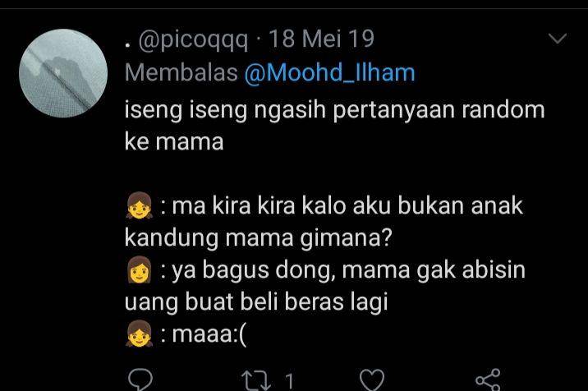Expand the tweet options chevron
The height and width of the screenshot is (391, 588).
point(558,39)
